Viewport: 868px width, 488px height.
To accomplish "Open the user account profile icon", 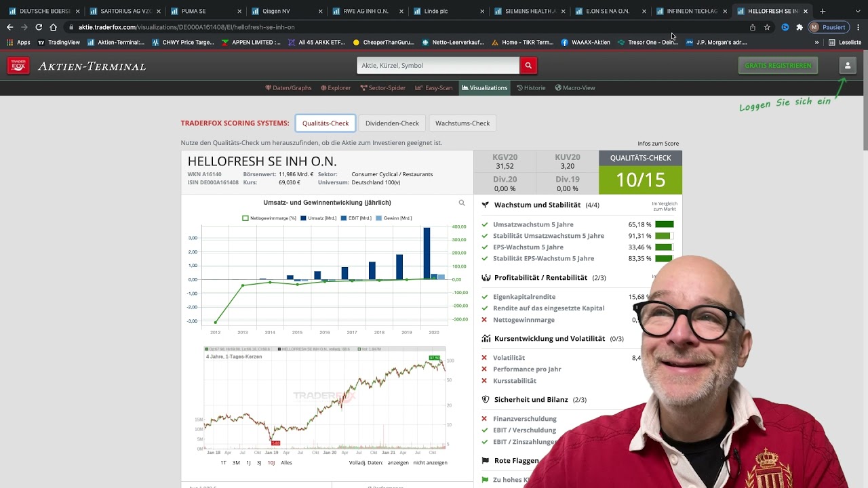I will click(x=847, y=66).
